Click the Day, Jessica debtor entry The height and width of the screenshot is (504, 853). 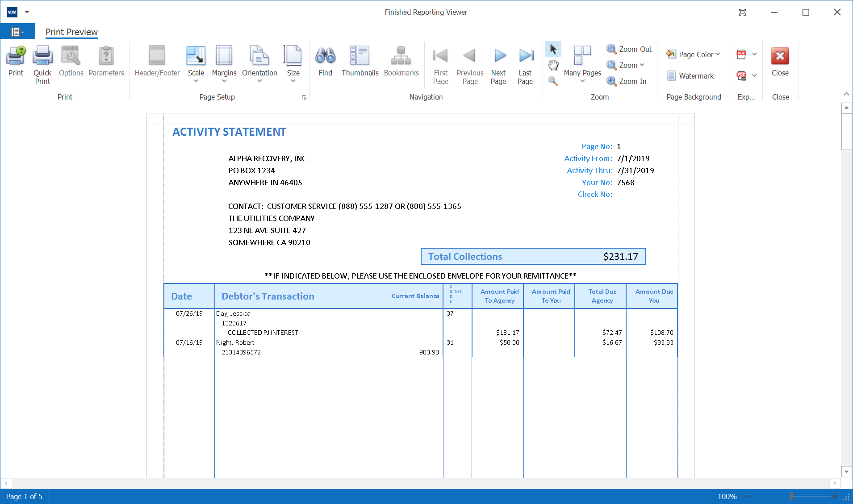pos(233,313)
